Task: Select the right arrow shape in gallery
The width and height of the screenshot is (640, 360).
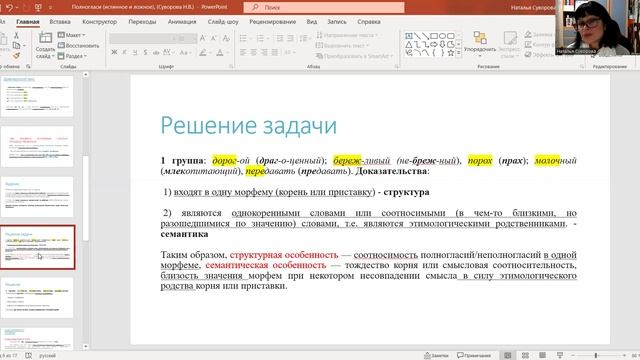Action: pyautogui.click(x=434, y=44)
